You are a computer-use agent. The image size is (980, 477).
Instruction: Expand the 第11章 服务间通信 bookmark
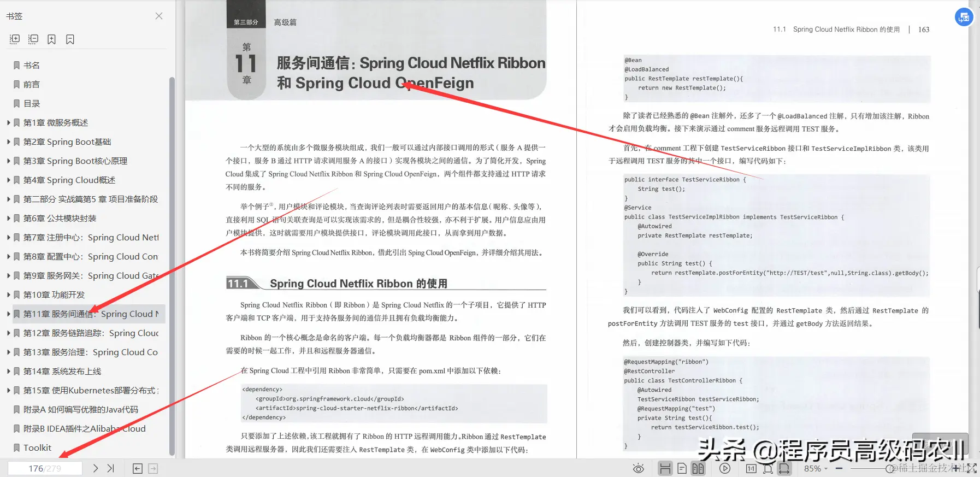9,314
